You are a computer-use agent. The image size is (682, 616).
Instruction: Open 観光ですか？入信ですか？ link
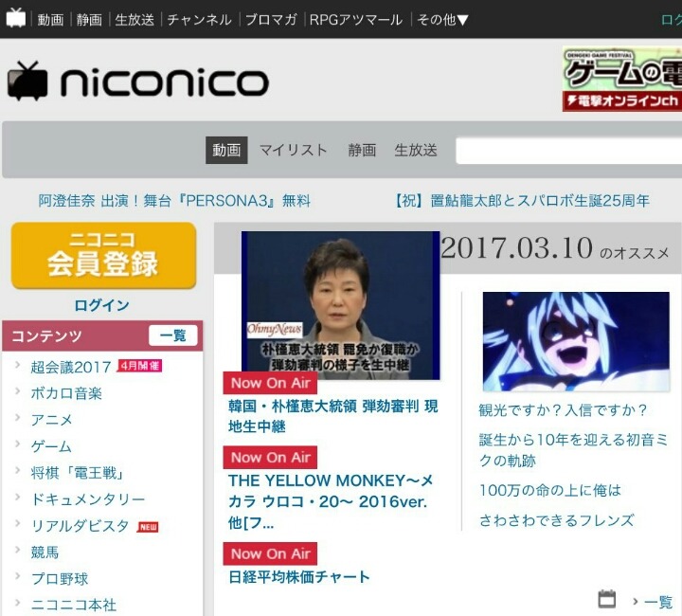(564, 409)
